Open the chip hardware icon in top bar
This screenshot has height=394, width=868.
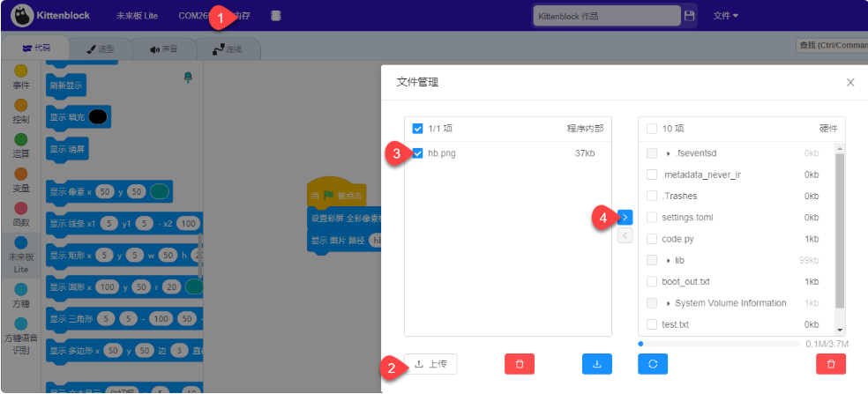point(276,16)
